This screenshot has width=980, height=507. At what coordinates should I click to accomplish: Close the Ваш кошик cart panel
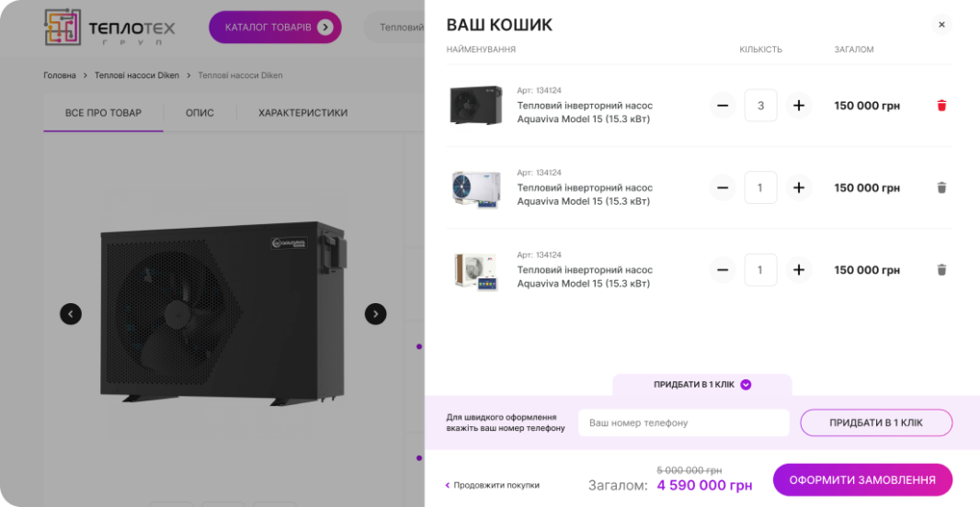[941, 25]
